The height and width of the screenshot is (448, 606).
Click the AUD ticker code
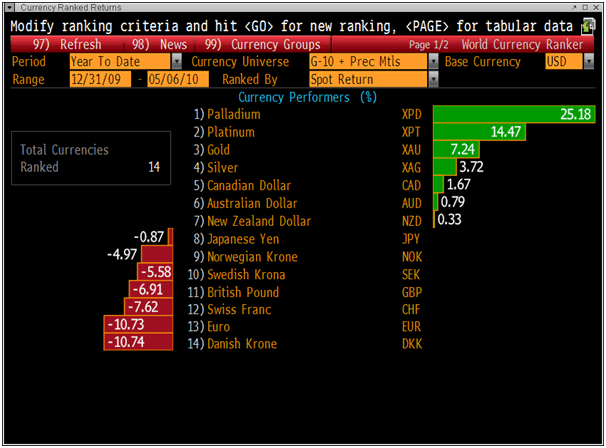(x=412, y=203)
